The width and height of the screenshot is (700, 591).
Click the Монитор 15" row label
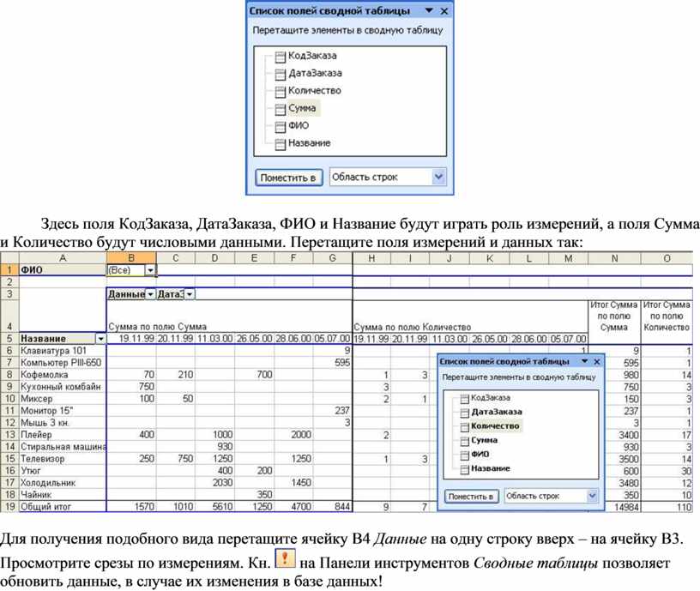click(46, 411)
